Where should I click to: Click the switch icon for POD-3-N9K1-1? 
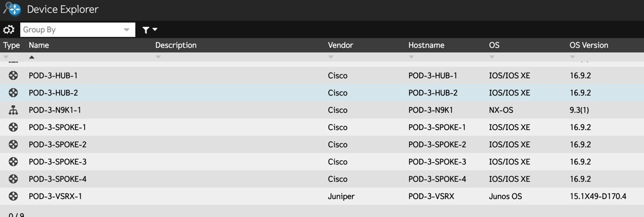[13, 110]
